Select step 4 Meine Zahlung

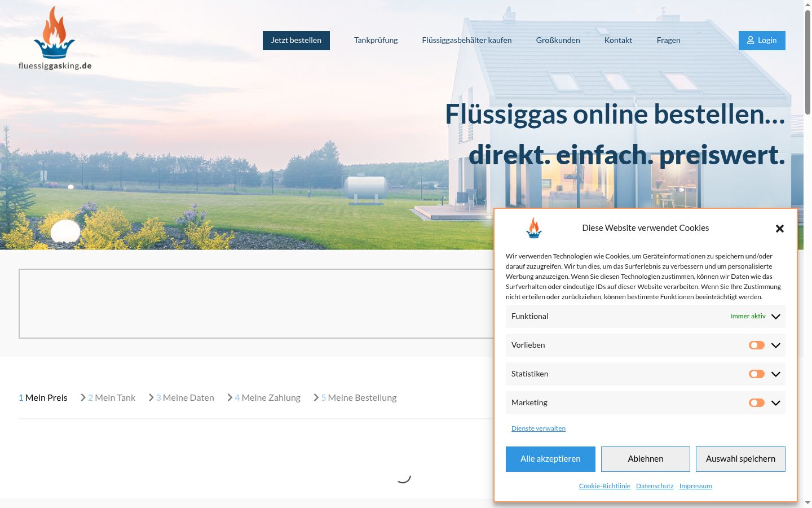pyautogui.click(x=268, y=398)
